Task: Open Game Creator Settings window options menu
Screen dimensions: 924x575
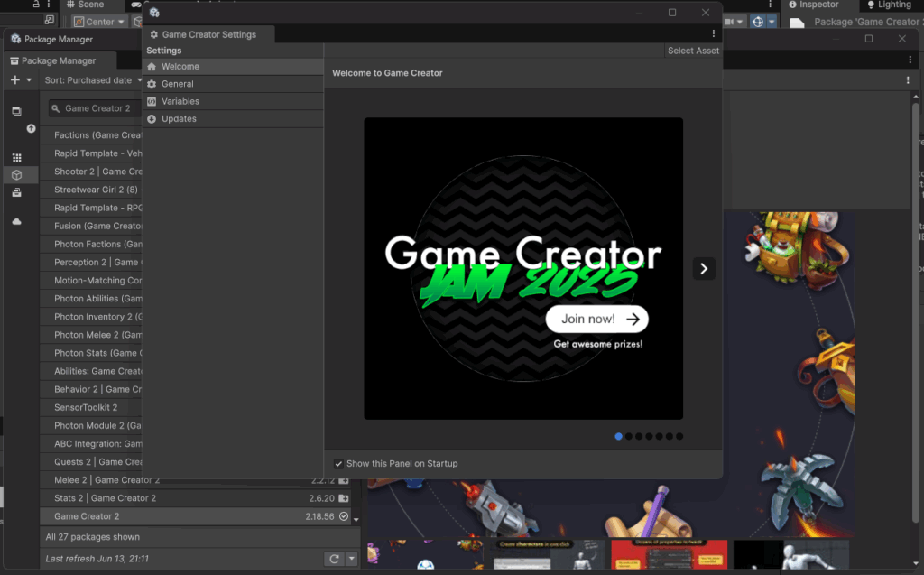Action: pos(713,34)
